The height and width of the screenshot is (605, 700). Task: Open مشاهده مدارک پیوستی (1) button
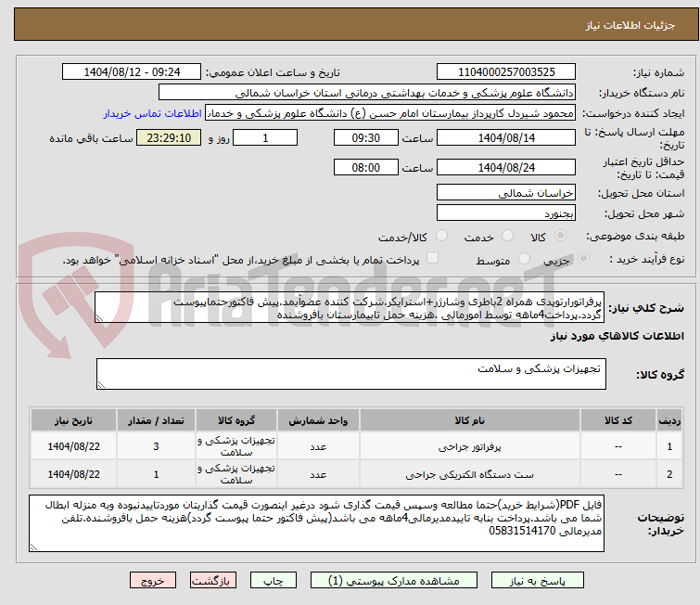[394, 581]
